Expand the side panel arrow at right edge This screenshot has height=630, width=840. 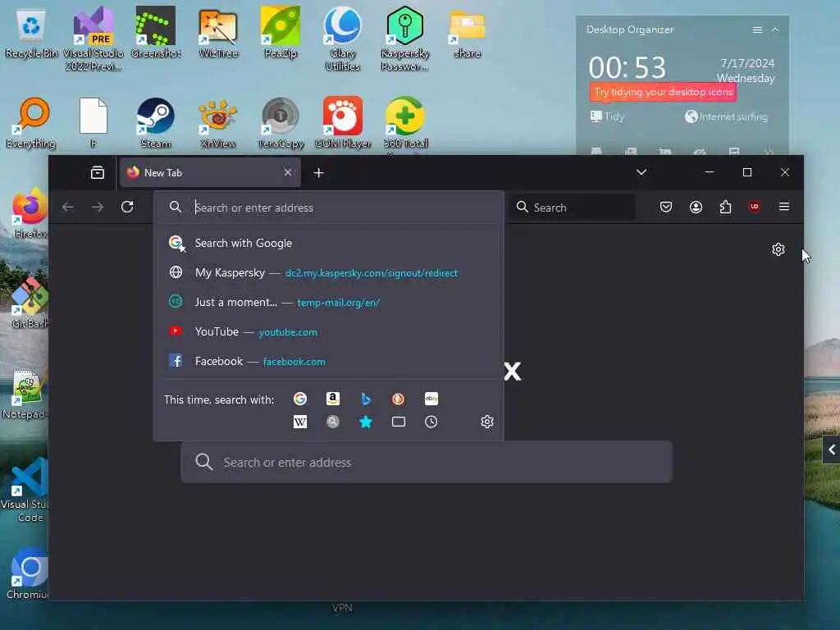[x=832, y=450]
